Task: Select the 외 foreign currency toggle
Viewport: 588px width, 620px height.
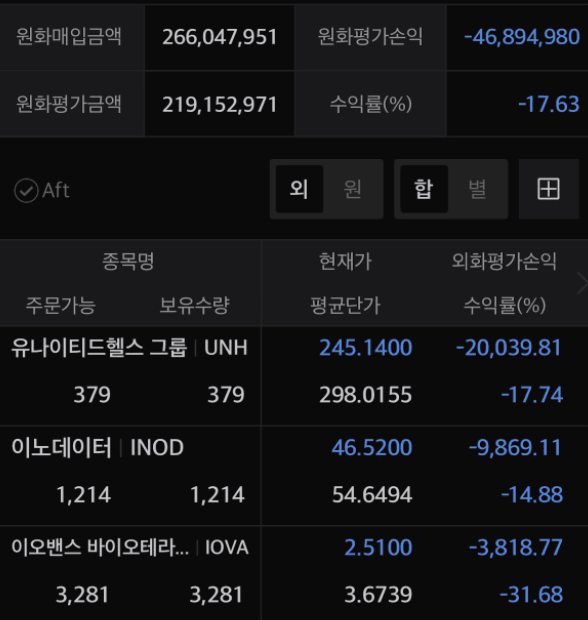Action: 299,189
